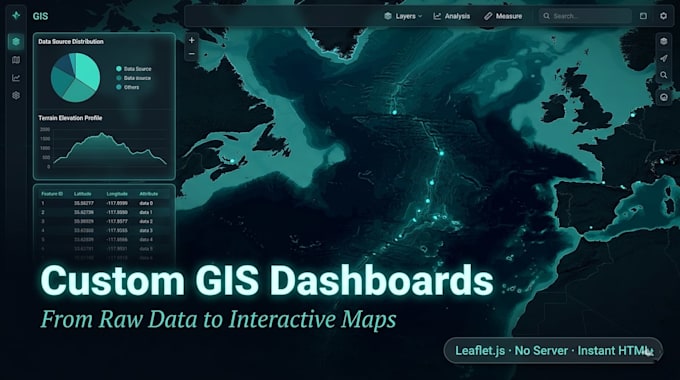The height and width of the screenshot is (380, 680).
Task: Click the window panel icon beside search
Action: (643, 16)
